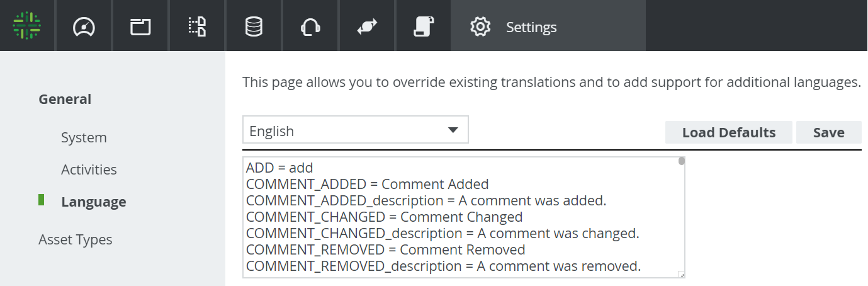Screen dimensions: 868x286
Task: Open Asset Types section
Action: pos(76,239)
